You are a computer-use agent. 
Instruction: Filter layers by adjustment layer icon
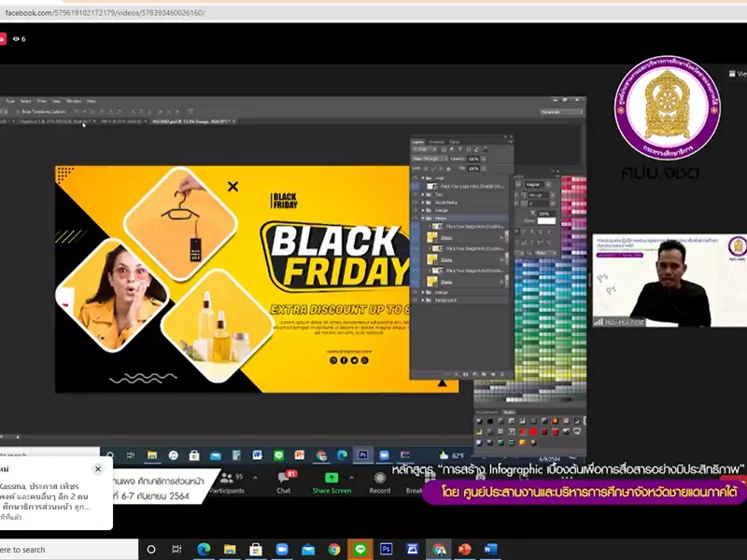[452, 149]
